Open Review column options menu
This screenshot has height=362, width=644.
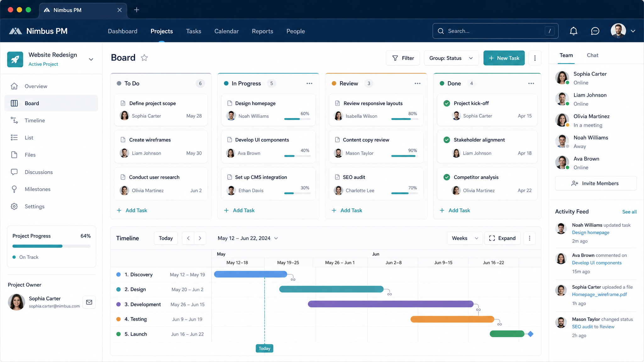click(418, 83)
